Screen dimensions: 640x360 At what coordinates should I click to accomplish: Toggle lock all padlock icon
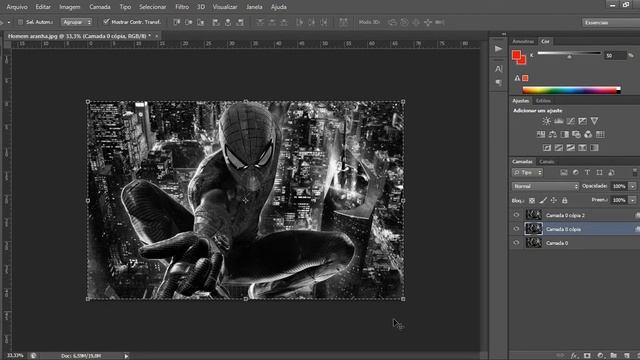(x=564, y=200)
